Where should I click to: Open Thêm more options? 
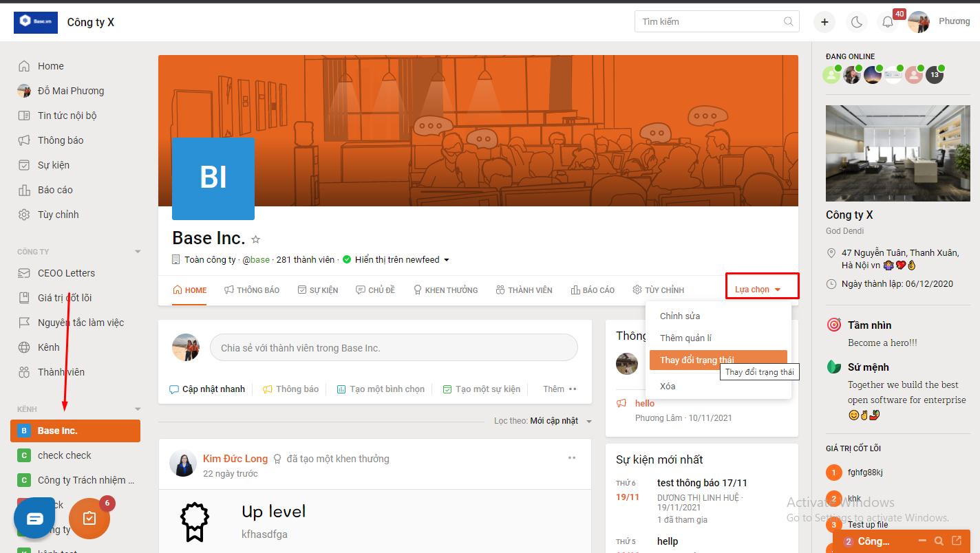[560, 389]
